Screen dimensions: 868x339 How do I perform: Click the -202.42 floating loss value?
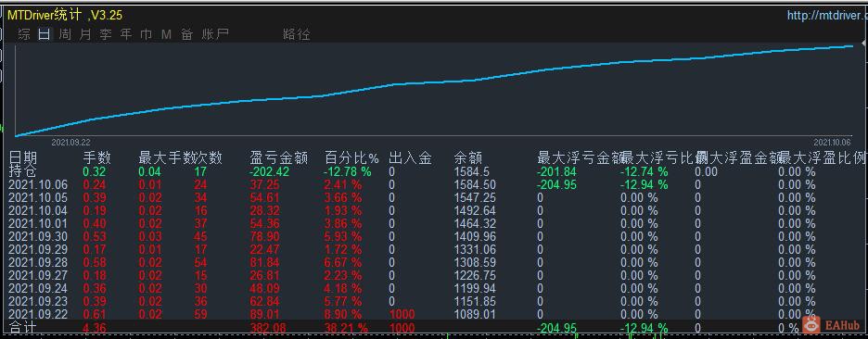270,172
